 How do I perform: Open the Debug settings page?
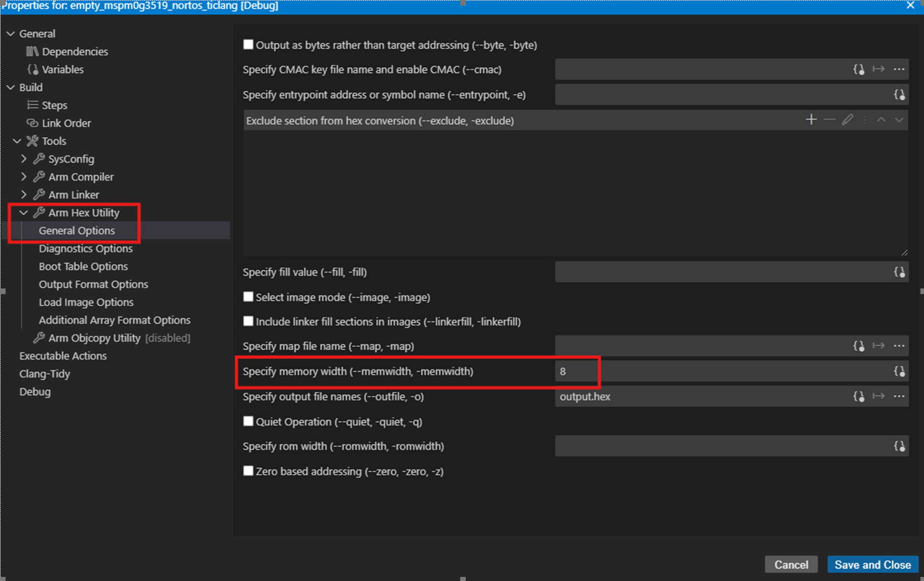tap(35, 392)
